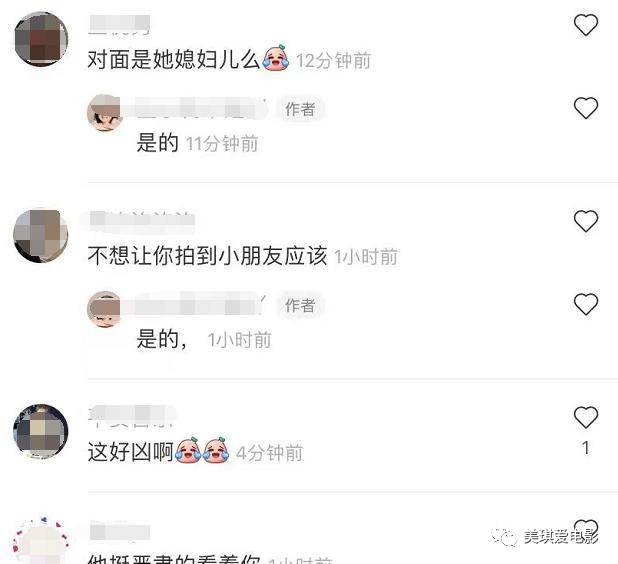This screenshot has width=618, height=564.
Task: Open the author's avatar beside the 11分钟前 reply
Action: [x=104, y=113]
